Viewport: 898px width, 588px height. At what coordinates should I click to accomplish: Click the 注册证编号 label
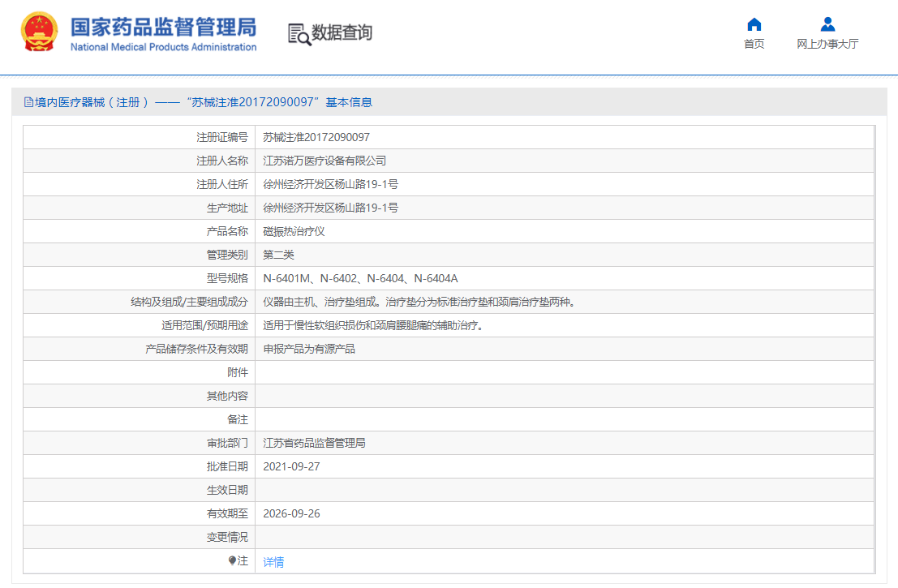point(222,137)
